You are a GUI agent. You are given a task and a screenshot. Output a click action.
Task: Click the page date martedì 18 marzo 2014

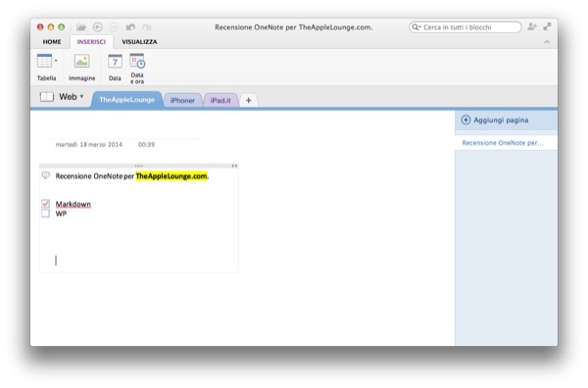pos(89,144)
